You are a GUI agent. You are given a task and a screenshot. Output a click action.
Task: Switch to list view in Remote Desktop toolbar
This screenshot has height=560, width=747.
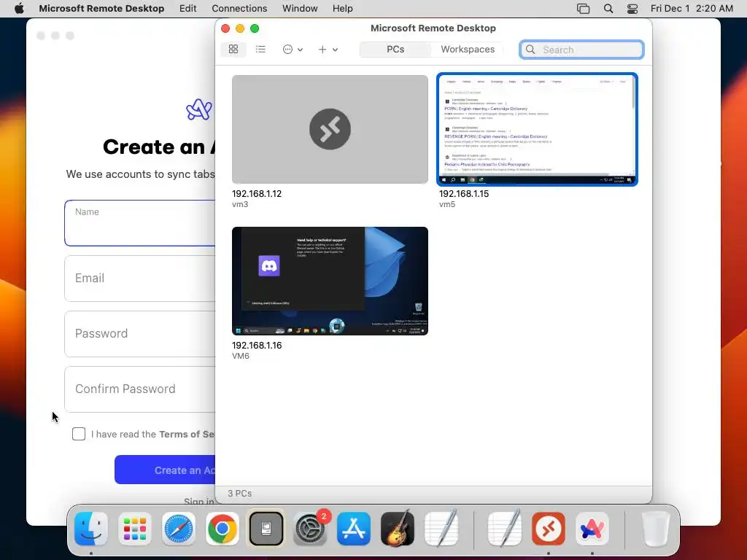(x=260, y=50)
